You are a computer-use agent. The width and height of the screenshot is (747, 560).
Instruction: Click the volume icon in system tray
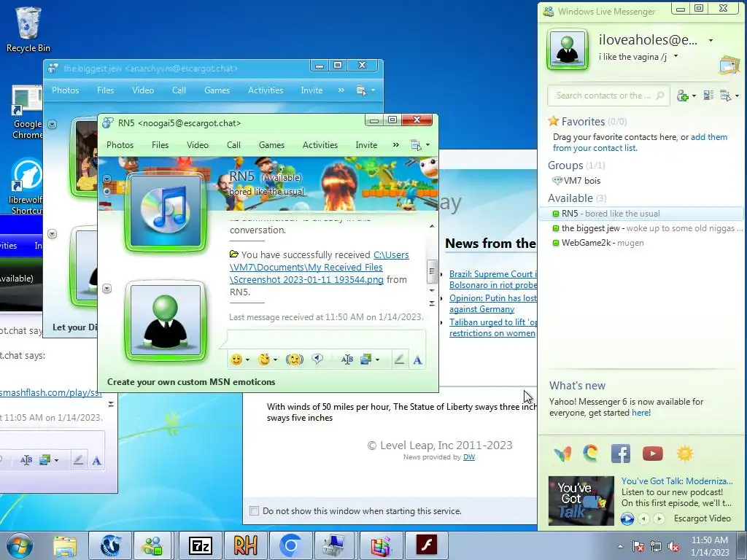(x=673, y=547)
